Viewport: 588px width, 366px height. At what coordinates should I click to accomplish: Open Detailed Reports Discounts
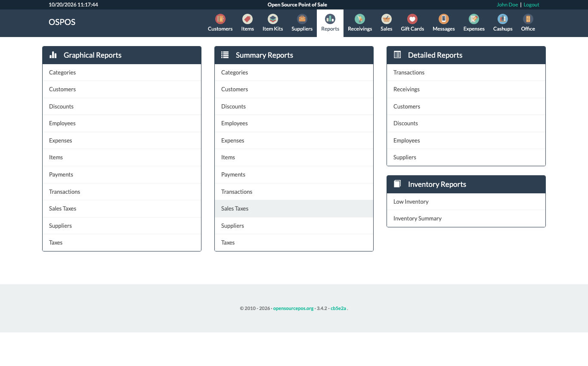pyautogui.click(x=466, y=123)
